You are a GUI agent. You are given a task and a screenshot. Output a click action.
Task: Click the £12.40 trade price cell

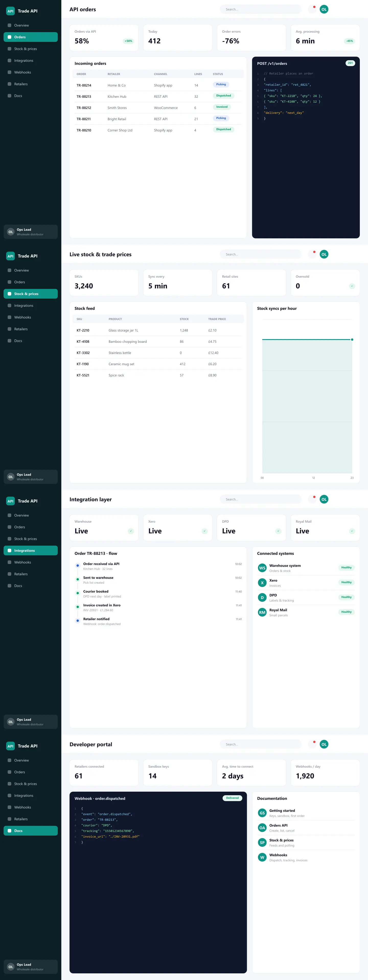coord(213,353)
